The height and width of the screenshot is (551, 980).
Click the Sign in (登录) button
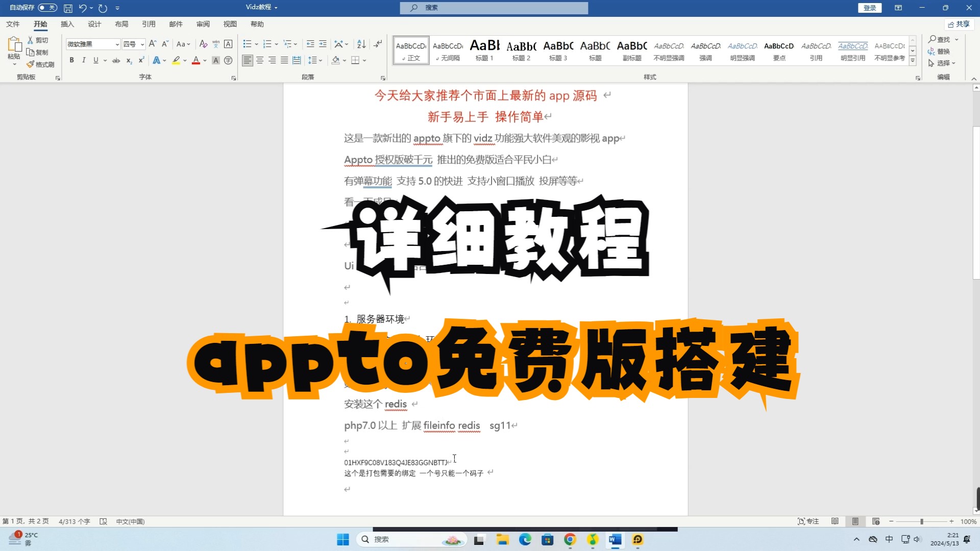[870, 8]
